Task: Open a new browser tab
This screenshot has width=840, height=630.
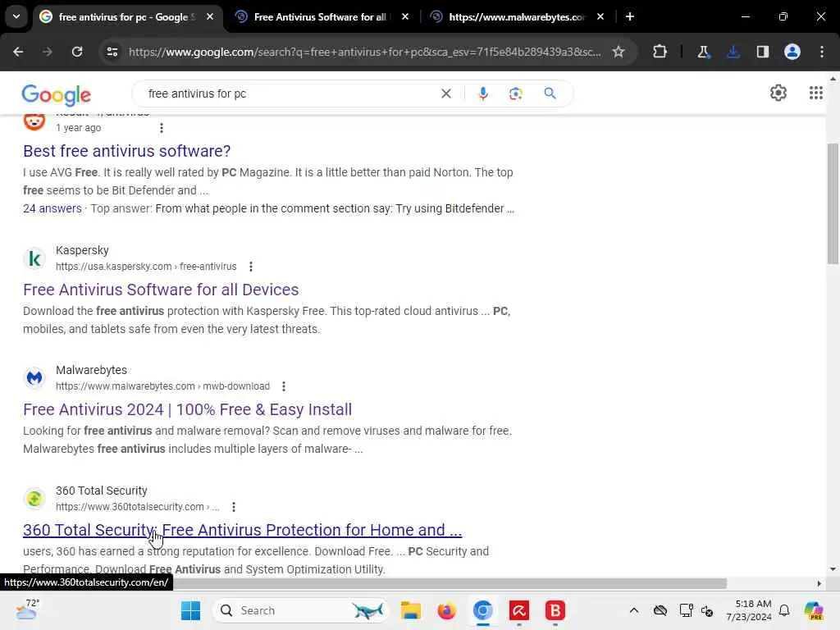Action: point(630,16)
